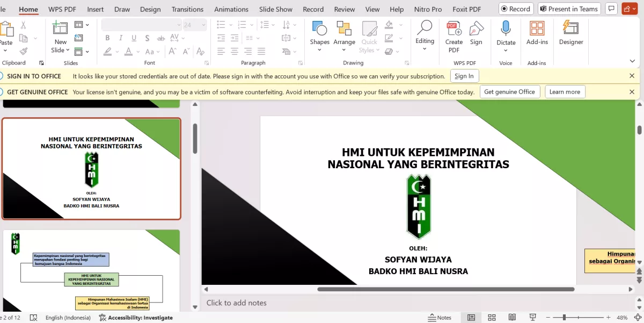Screen dimensions: 644x323
Task: Click the Record button in title bar
Action: [516, 9]
